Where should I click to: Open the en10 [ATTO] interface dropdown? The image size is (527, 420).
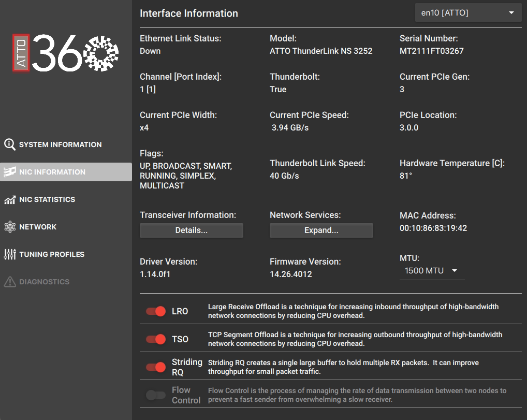click(468, 13)
